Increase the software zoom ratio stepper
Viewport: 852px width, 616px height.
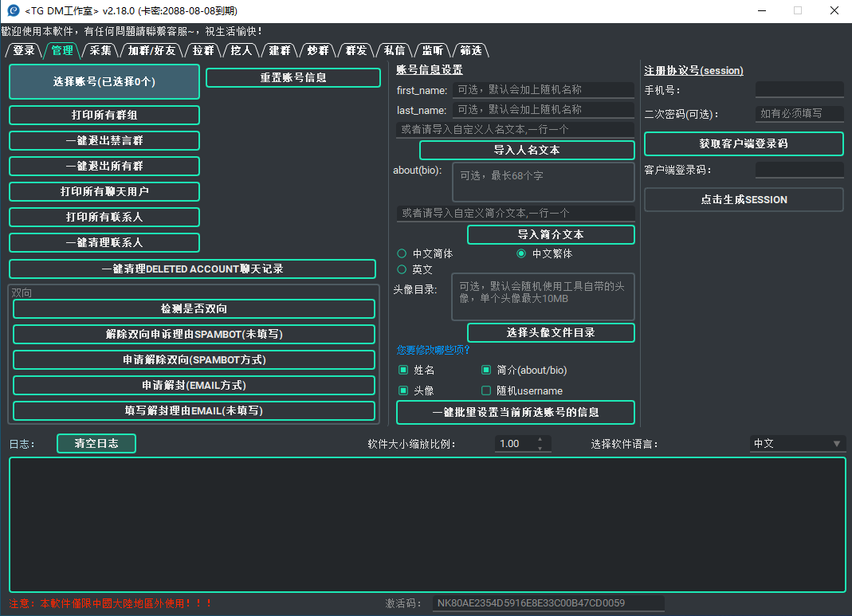[x=540, y=439]
